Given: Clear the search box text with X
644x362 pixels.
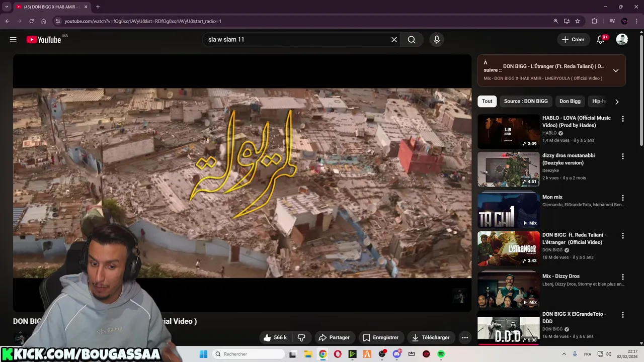Looking at the screenshot, I should 394,40.
